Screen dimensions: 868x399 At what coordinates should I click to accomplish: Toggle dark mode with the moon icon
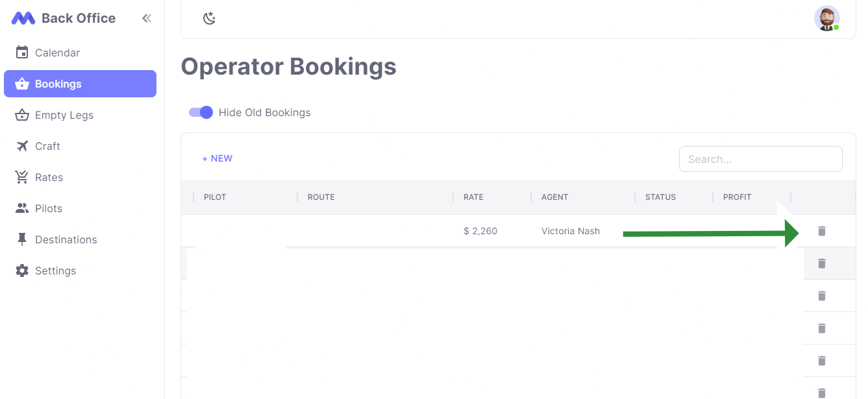coord(209,18)
